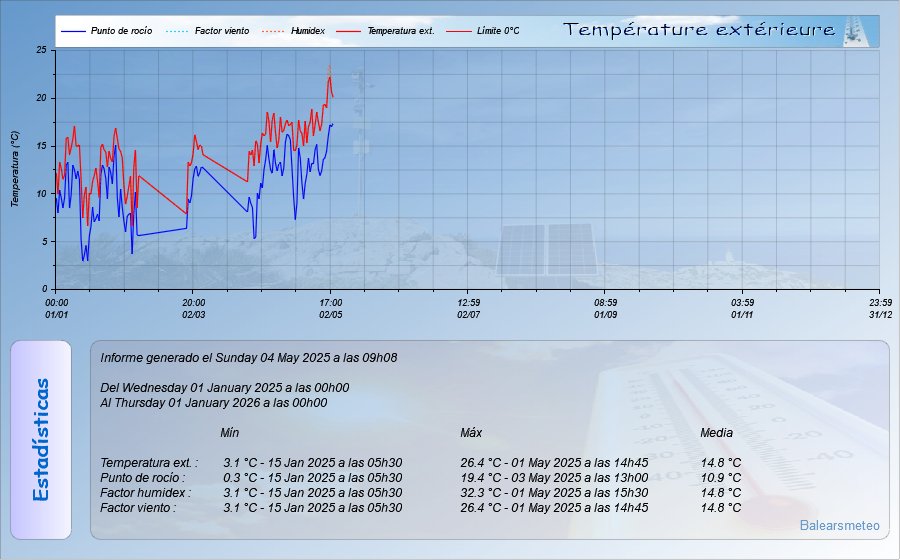900x560 pixels.
Task: Click the 00:00 01/01 x-axis label
Action: (x=56, y=309)
